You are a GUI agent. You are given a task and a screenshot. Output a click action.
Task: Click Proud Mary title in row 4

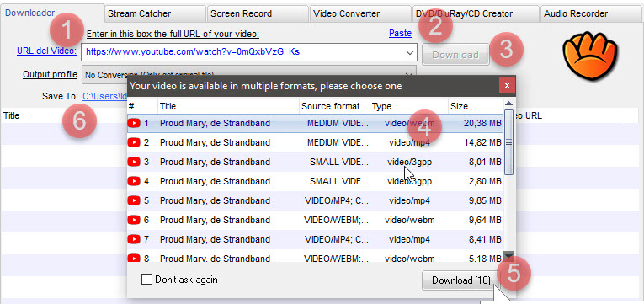click(215, 181)
